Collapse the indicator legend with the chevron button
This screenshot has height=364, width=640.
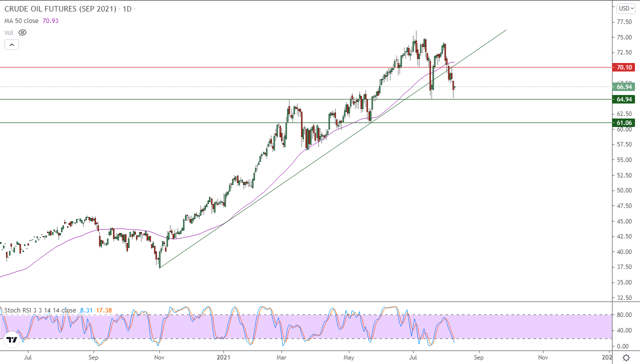pos(11,44)
